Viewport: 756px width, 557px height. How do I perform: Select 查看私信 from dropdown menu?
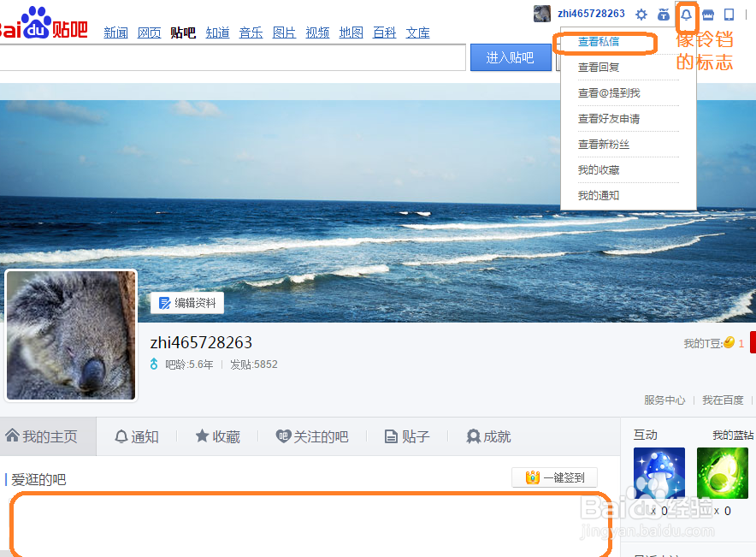[x=599, y=42]
